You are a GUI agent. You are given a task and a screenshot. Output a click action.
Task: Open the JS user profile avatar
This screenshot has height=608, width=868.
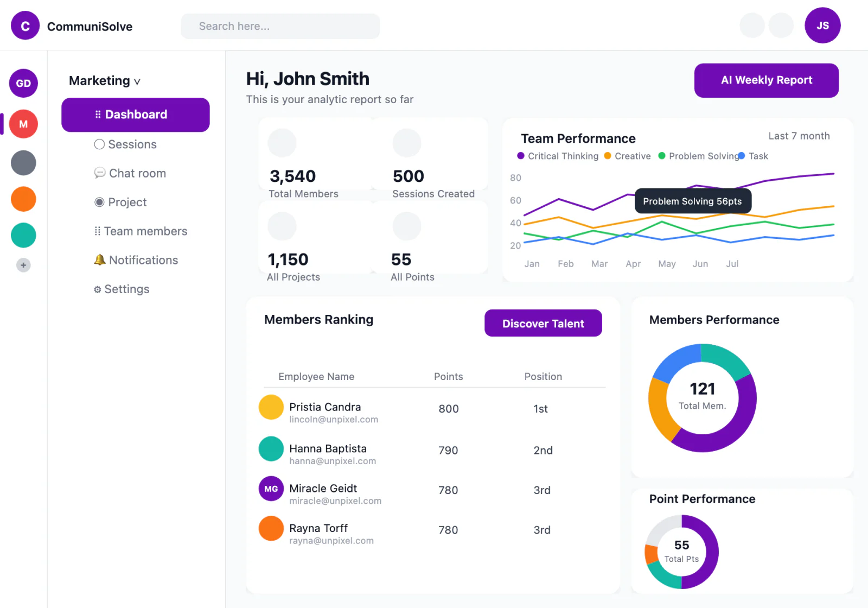[x=822, y=26]
